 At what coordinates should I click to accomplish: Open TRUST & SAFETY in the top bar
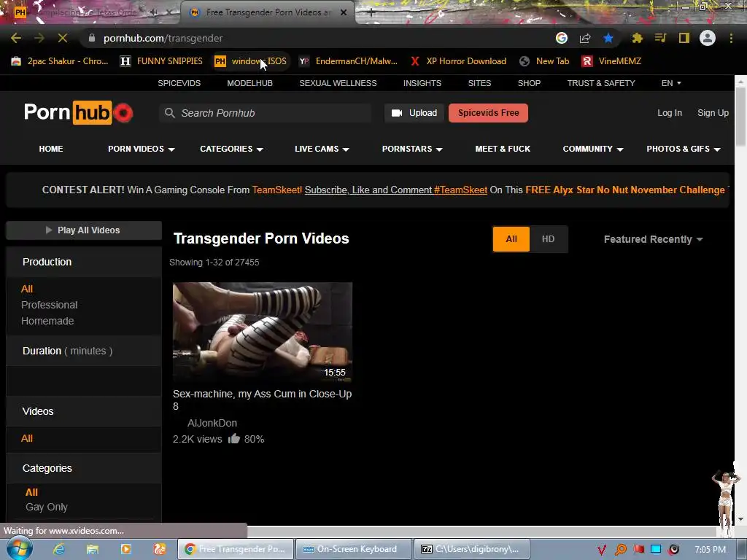pyautogui.click(x=601, y=83)
